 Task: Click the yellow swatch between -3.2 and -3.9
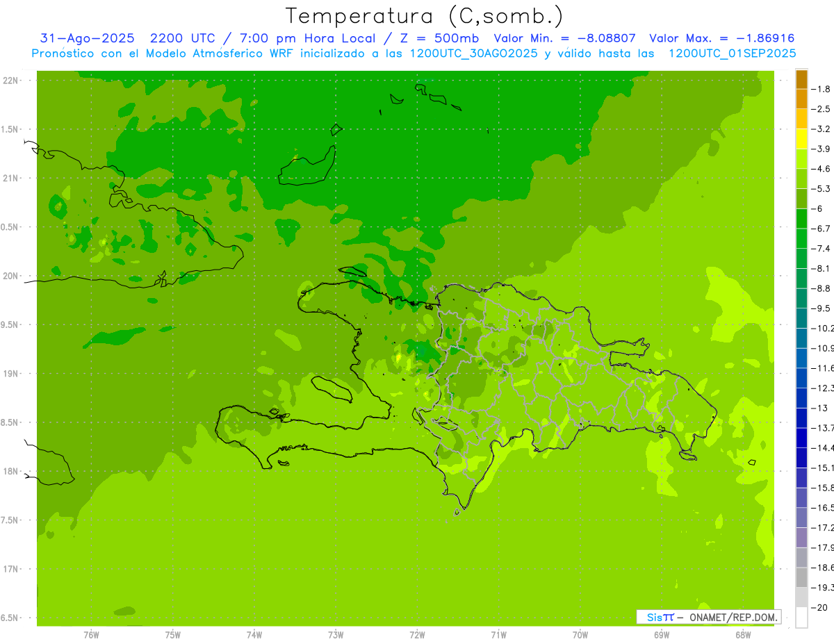point(801,139)
